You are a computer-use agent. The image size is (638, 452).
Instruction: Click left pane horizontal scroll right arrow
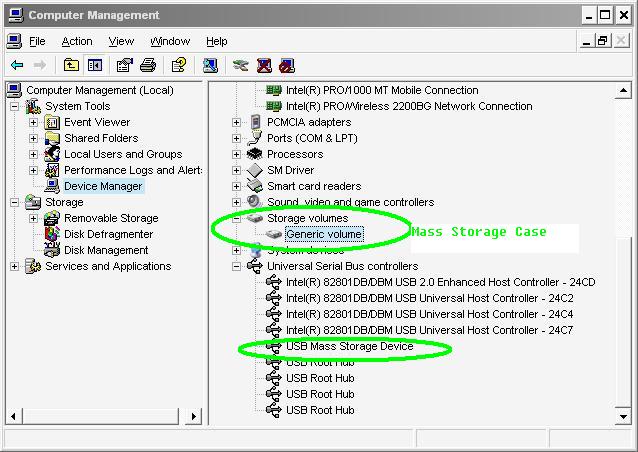pos(194,416)
